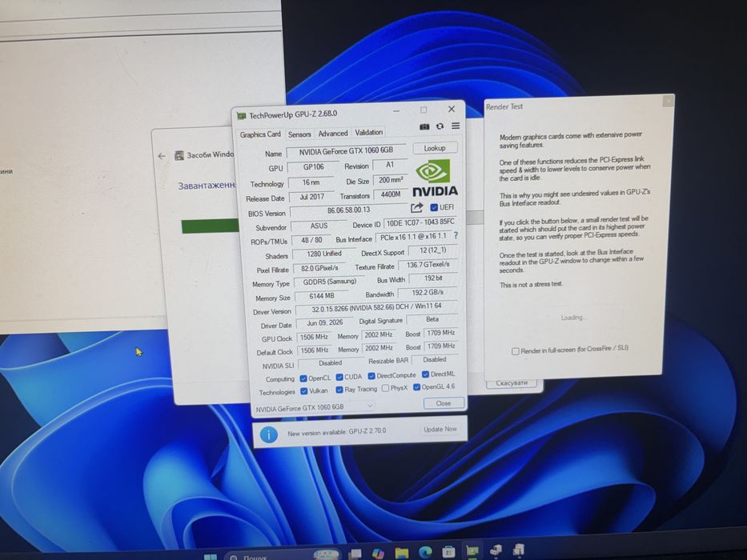This screenshot has height=560, width=747.
Task: Click the NVIDIA logo in GPU-Z
Action: click(434, 178)
